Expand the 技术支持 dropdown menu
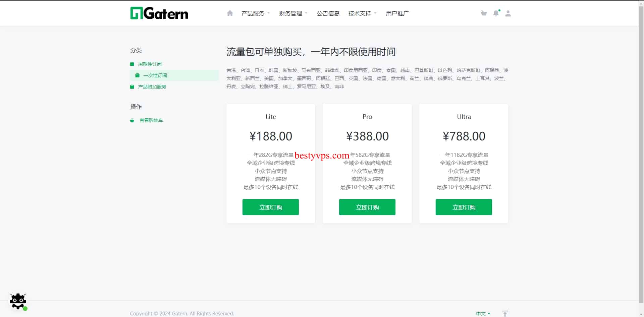 click(362, 13)
